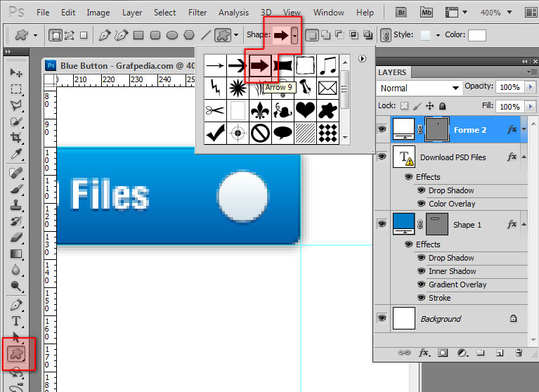Select the Crop tool

click(16, 138)
